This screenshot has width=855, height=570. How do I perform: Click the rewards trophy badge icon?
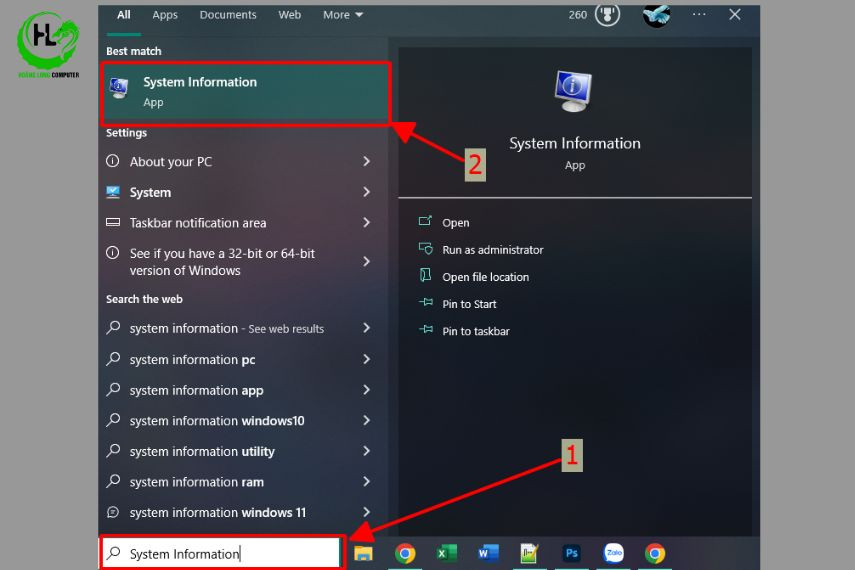607,14
